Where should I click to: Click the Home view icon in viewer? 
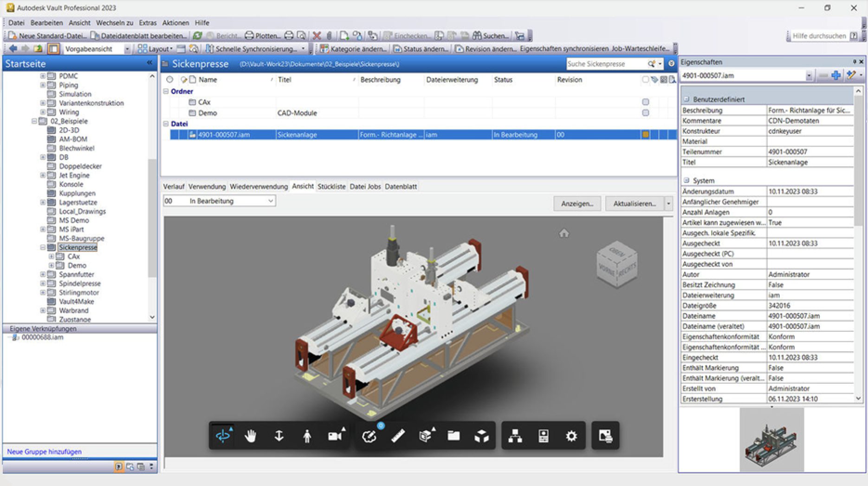[564, 233]
